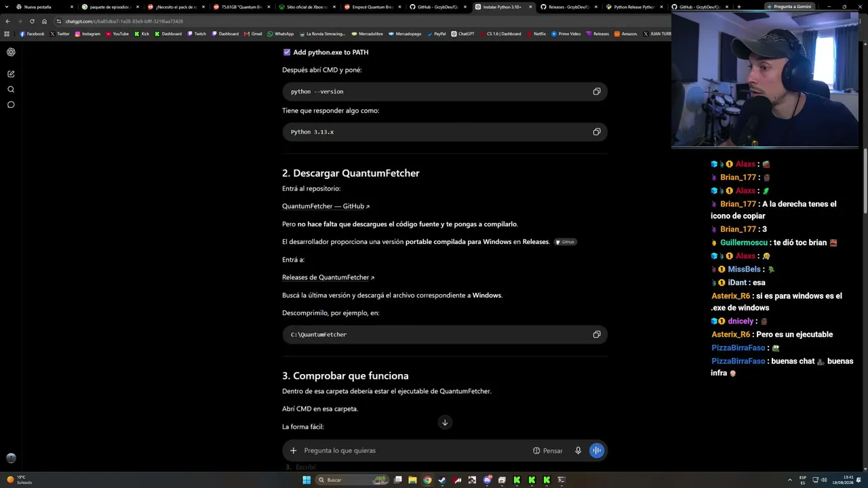Toggle the Add python.exe to PATH checkbox

tap(287, 52)
